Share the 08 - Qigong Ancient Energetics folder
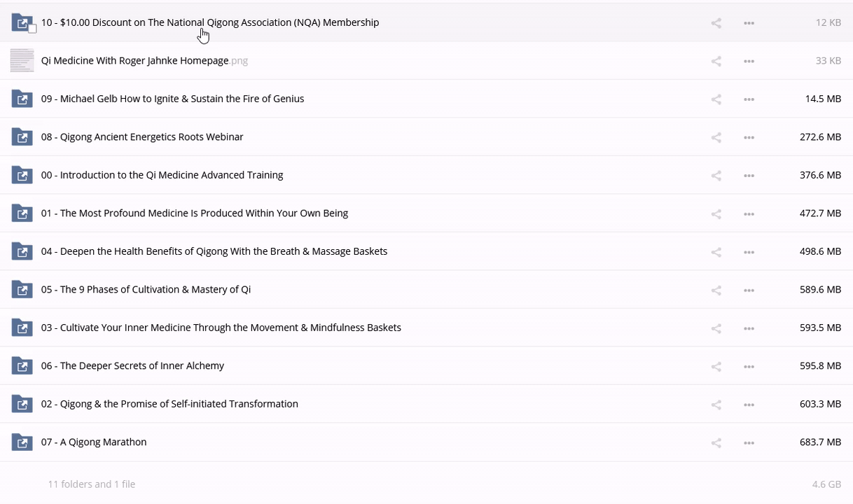The height and width of the screenshot is (504, 853). tap(716, 137)
